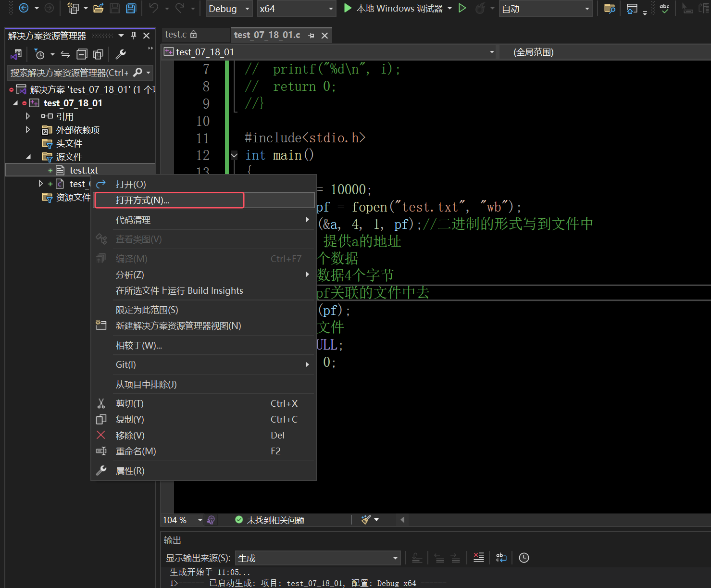Click the Solution Explorer search input field
The image size is (711, 588).
point(70,73)
